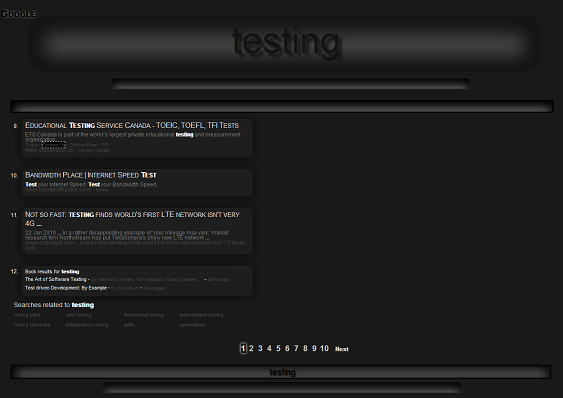Click Similar link under Bandwidth Place result
Image resolution: width=563 pixels, height=398 pixels.
(102, 190)
